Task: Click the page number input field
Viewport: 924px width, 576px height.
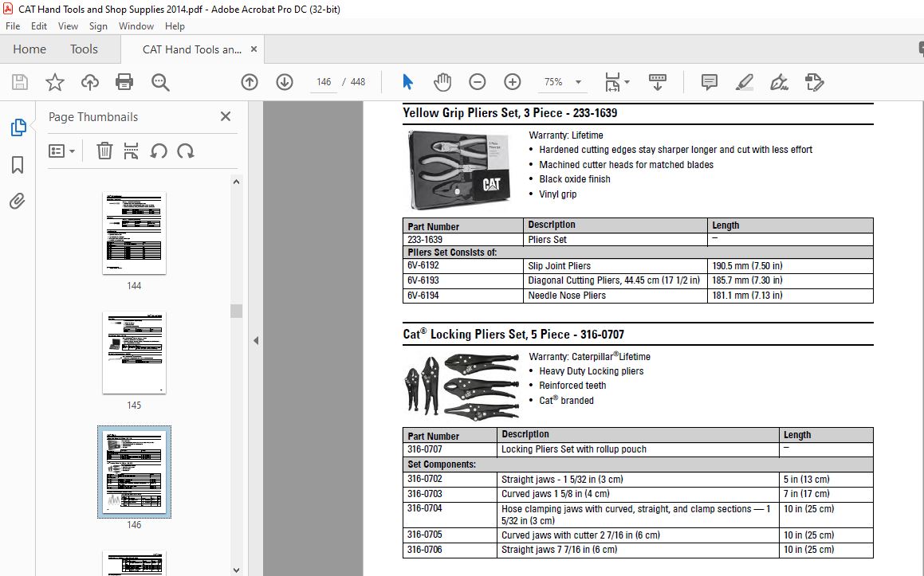Action: click(324, 82)
